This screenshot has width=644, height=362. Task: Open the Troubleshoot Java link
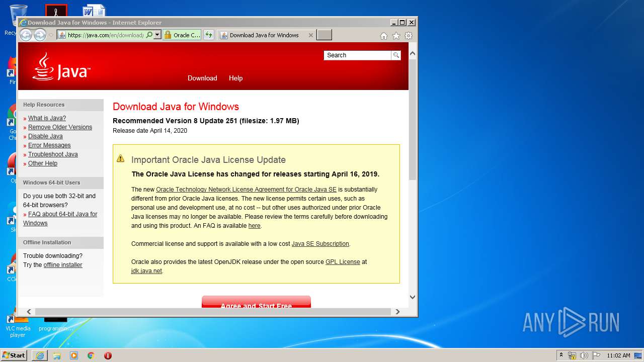pos(53,154)
